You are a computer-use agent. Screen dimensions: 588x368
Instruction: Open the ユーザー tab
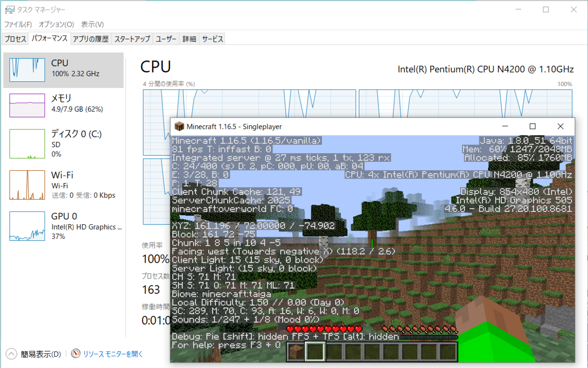point(166,39)
